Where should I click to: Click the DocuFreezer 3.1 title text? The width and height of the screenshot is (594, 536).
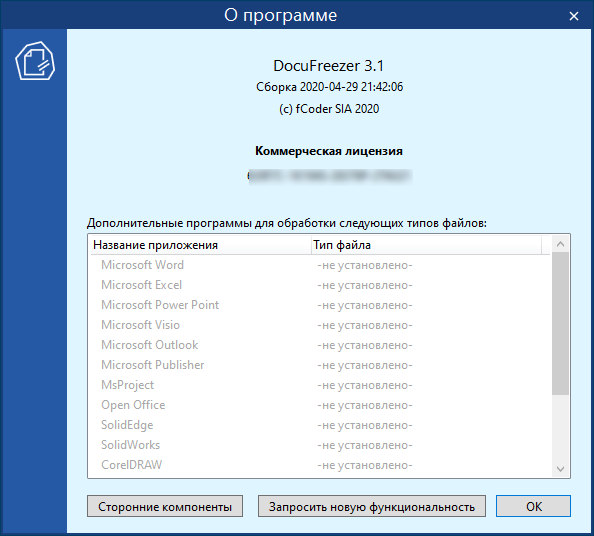[x=329, y=66]
